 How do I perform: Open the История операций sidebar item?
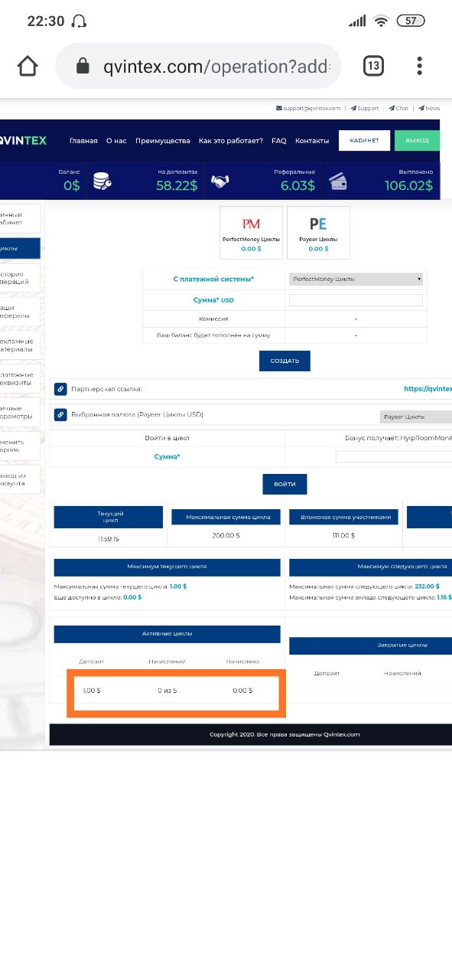click(20, 278)
